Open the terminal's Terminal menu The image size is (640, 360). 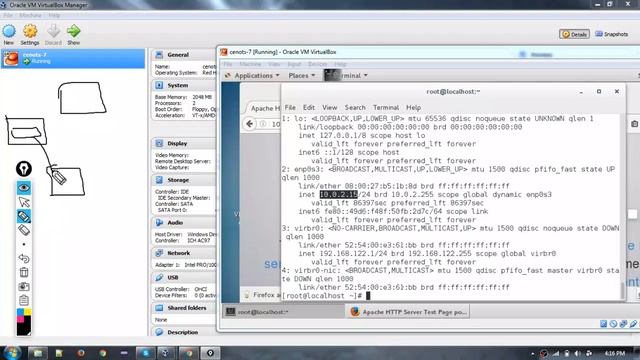[386, 107]
